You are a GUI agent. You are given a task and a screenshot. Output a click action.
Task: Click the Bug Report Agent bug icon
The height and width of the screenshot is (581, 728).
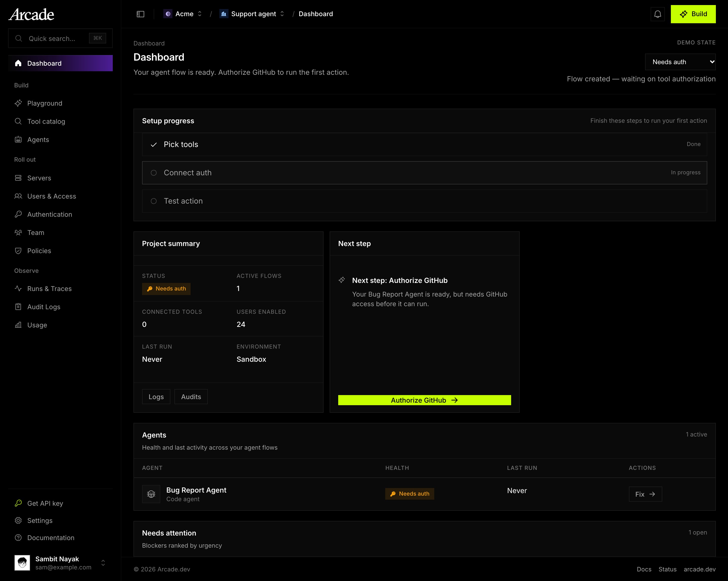(x=151, y=494)
